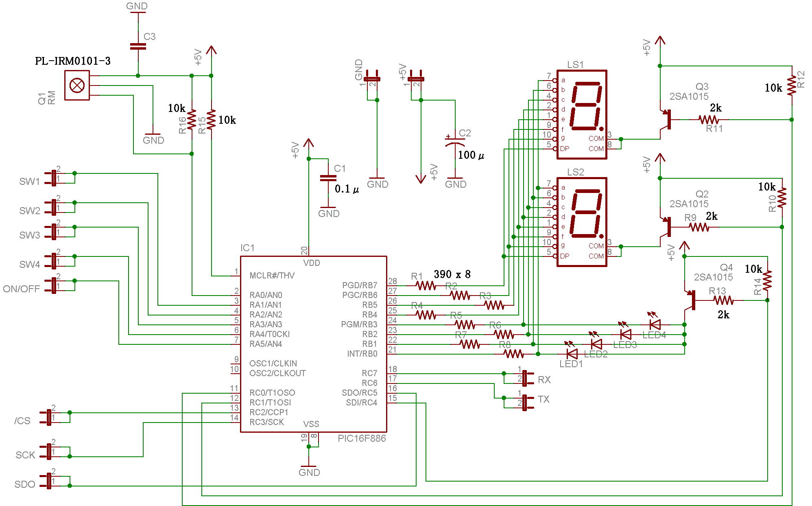Click the SCK connector symbol
Viewport: 812px width, 506px height.
click(x=49, y=451)
